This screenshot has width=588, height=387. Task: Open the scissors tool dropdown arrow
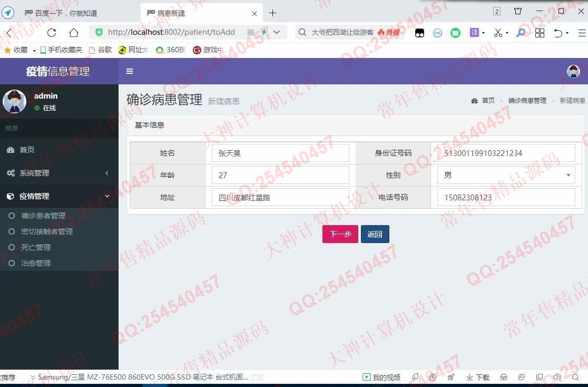click(x=507, y=33)
